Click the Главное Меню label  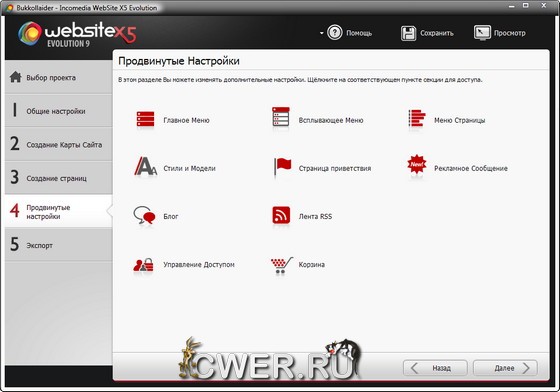186,120
